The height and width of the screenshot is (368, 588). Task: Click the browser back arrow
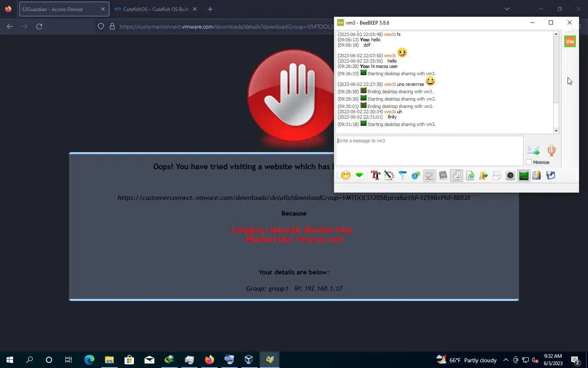coord(10,27)
